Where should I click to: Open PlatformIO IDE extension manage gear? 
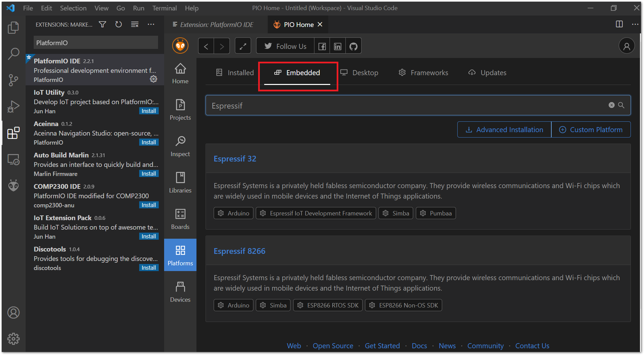153,79
